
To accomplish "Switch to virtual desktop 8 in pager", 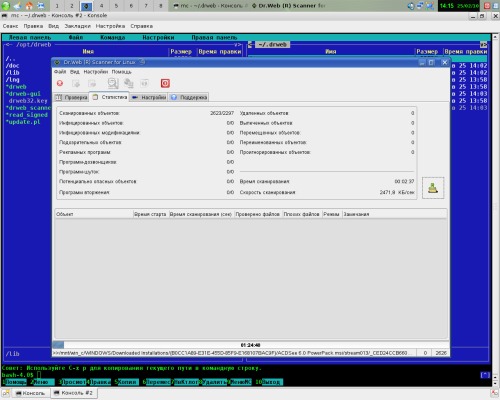I will point(161,6).
